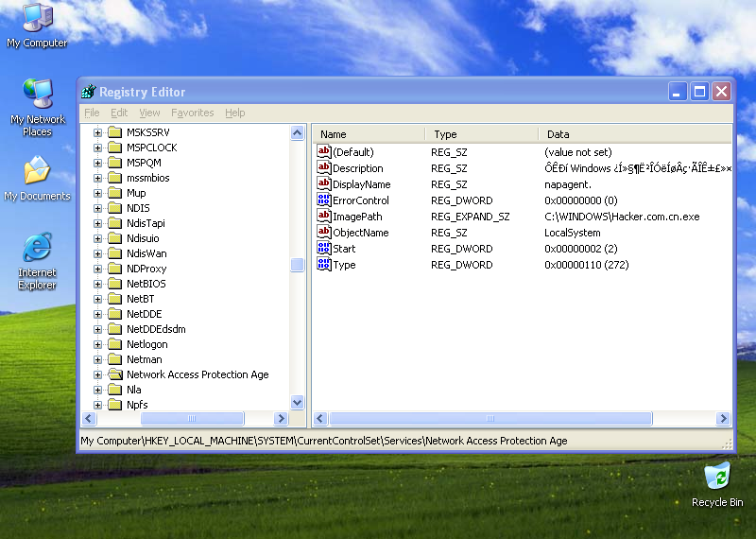Select the DisplayName value string icon
756x539 pixels.
pos(323,183)
